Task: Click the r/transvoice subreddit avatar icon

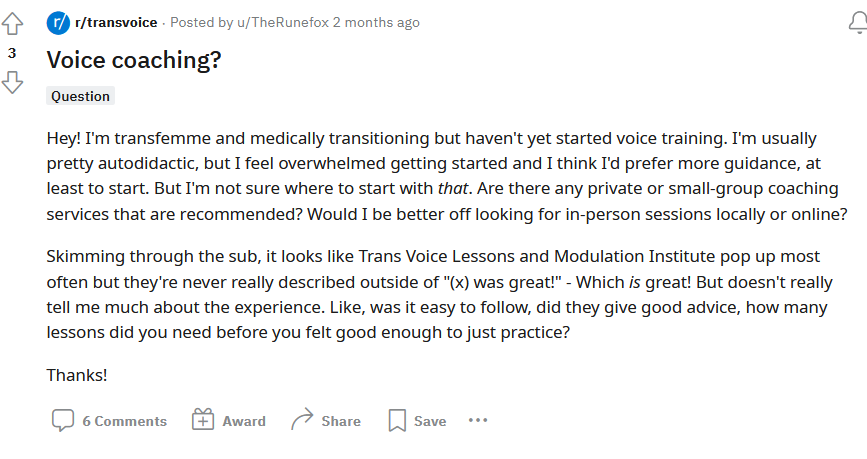Action: 58,23
